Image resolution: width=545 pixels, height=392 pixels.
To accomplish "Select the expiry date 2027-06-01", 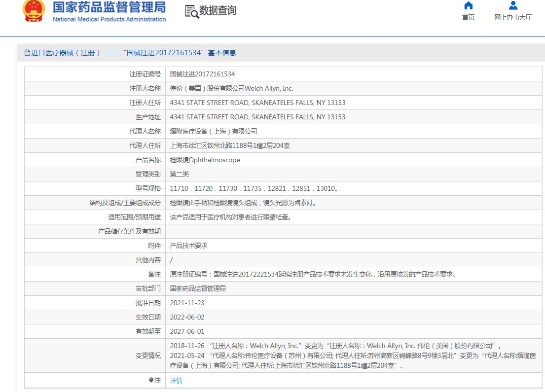I will tap(187, 331).
